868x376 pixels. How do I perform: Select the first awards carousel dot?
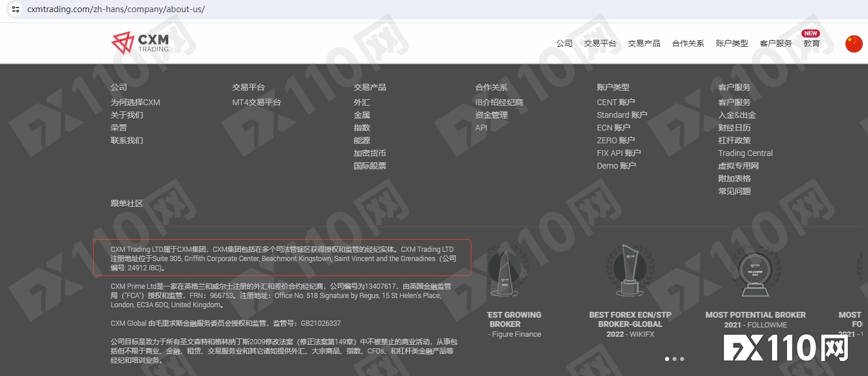[667, 359]
